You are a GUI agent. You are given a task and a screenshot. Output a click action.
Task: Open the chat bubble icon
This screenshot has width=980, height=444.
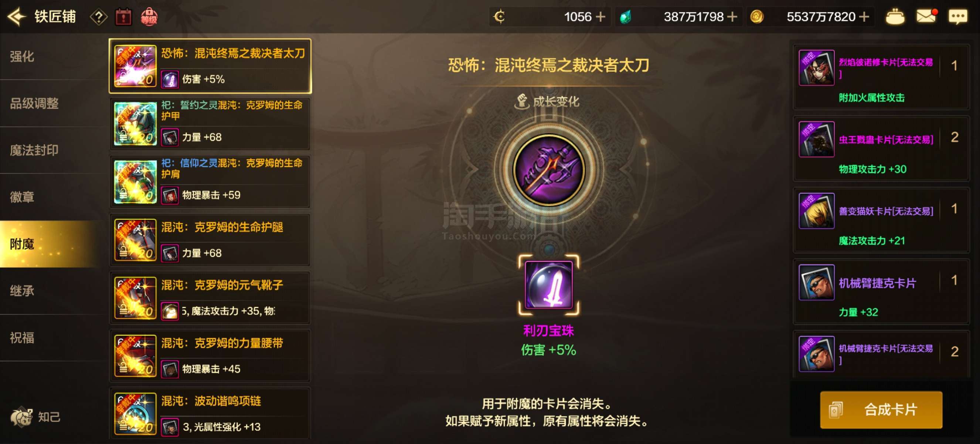pos(957,17)
